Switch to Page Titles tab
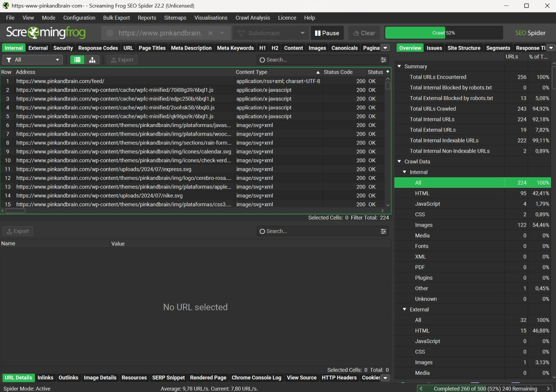 tap(152, 48)
